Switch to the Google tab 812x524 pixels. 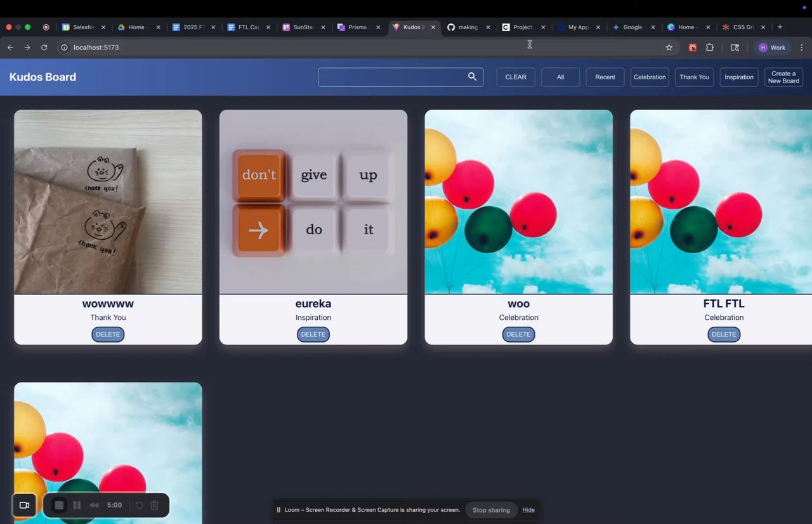(632, 27)
